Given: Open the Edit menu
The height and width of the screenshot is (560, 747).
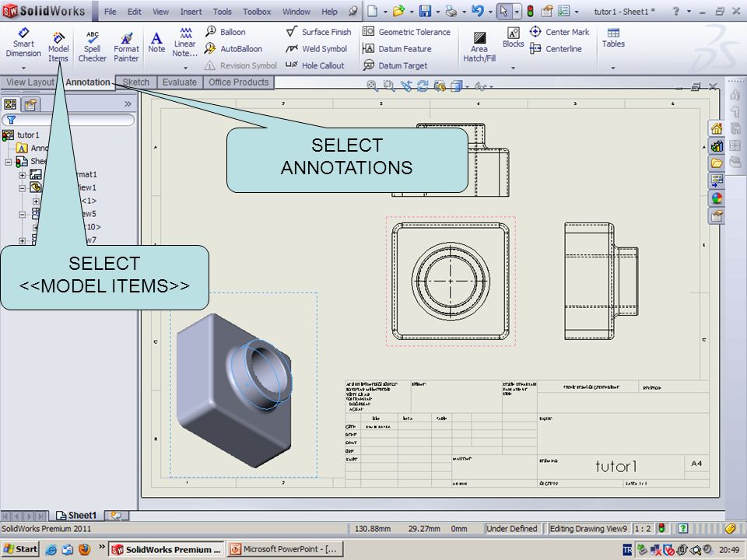Looking at the screenshot, I should (135, 12).
